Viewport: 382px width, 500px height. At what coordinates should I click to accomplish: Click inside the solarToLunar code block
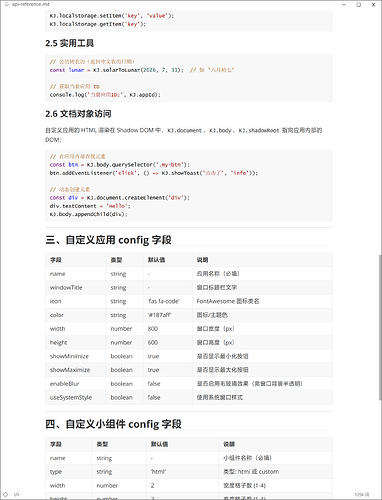189,78
